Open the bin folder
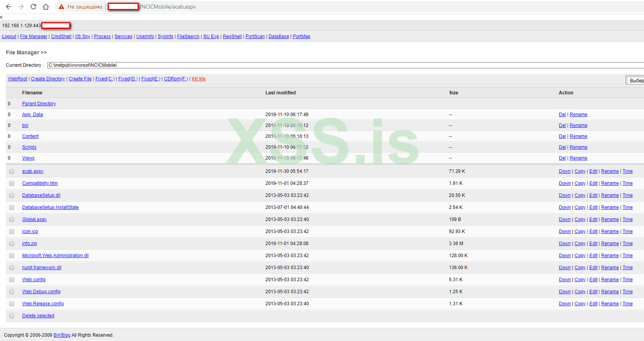This screenshot has height=341, width=644. coord(25,125)
